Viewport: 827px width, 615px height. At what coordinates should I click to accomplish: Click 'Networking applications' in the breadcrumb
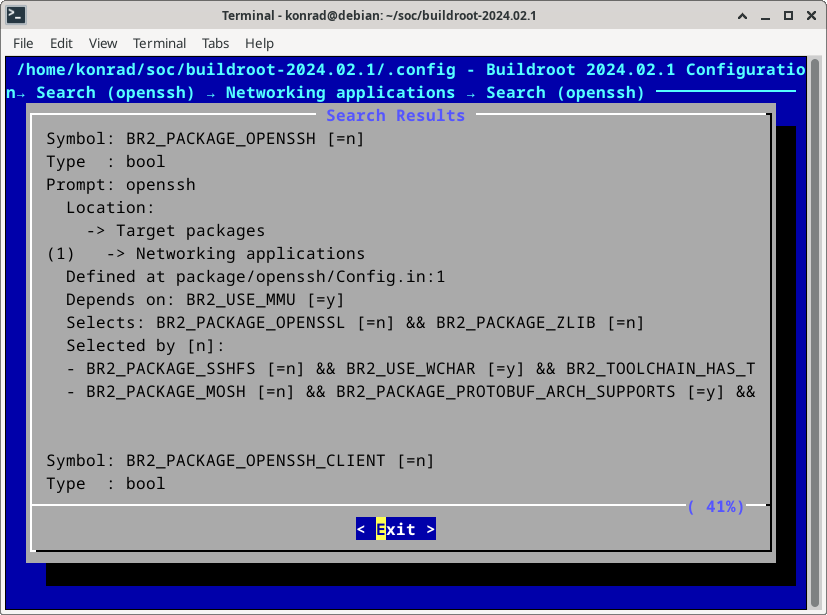click(340, 93)
